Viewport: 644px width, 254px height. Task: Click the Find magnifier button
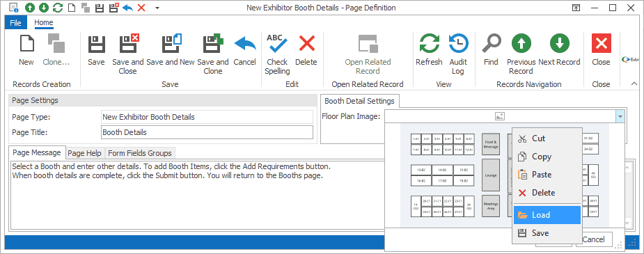[491, 50]
